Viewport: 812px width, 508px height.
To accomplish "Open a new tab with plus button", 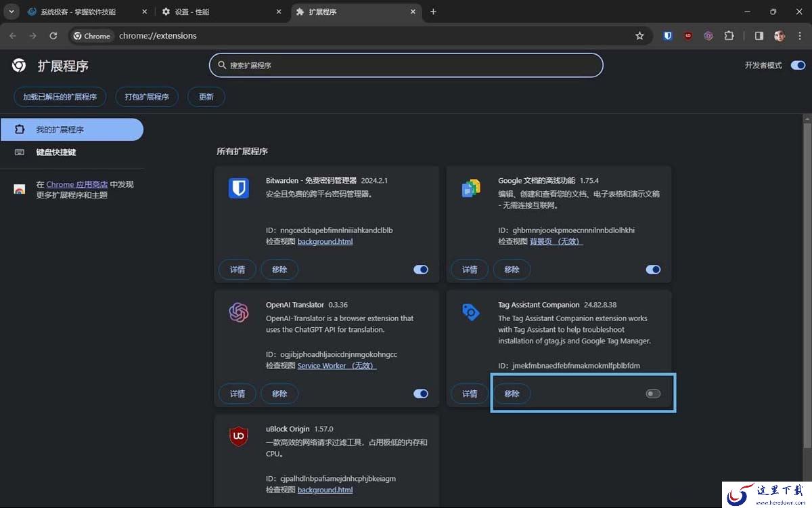I will [x=433, y=12].
